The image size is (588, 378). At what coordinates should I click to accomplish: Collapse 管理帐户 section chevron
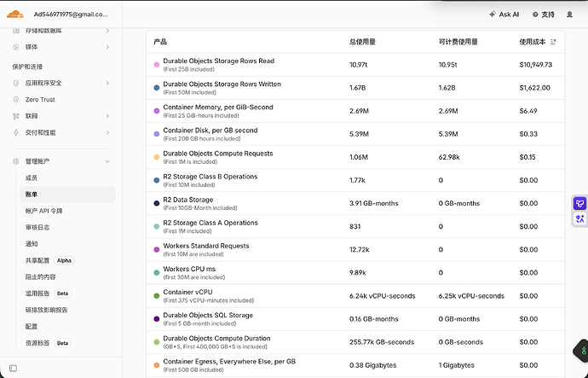[x=107, y=161]
